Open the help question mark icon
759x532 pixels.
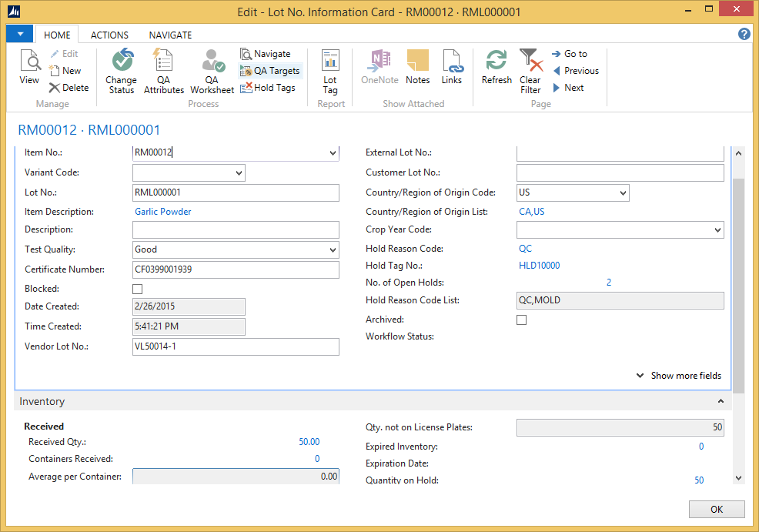(744, 34)
